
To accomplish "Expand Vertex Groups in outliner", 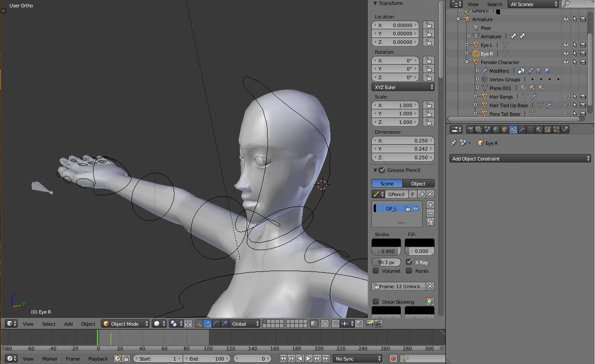I will coord(477,79).
